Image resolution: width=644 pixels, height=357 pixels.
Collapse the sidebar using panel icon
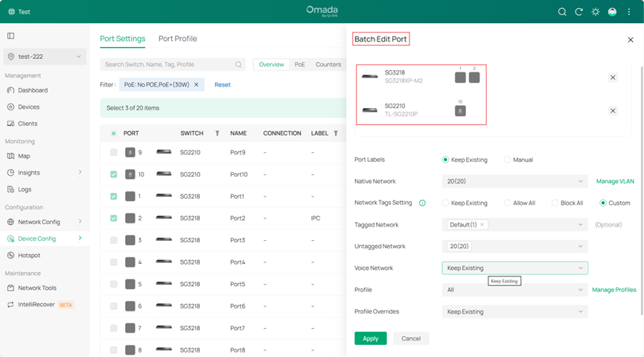(x=10, y=36)
